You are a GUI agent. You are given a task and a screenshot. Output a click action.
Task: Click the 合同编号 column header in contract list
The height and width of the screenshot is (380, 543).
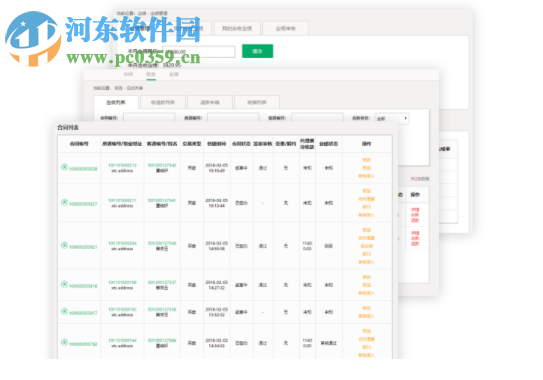click(79, 144)
